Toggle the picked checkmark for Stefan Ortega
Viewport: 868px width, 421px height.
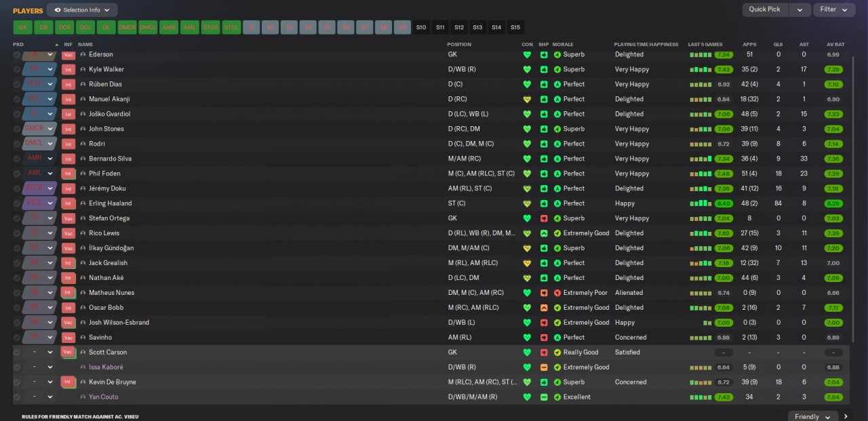tap(17, 218)
